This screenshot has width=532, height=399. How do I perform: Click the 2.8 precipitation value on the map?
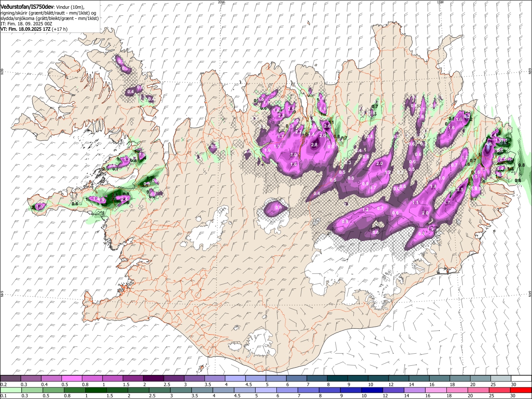pos(314,145)
